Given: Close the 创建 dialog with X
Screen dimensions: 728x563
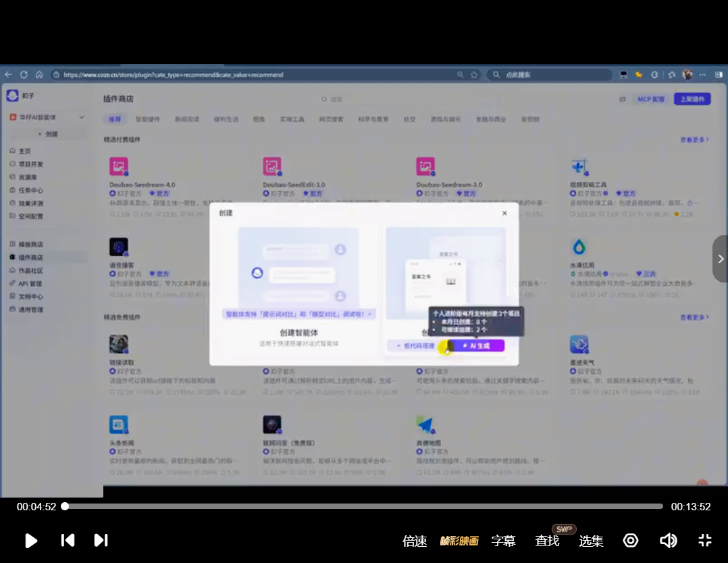Looking at the screenshot, I should [x=504, y=213].
